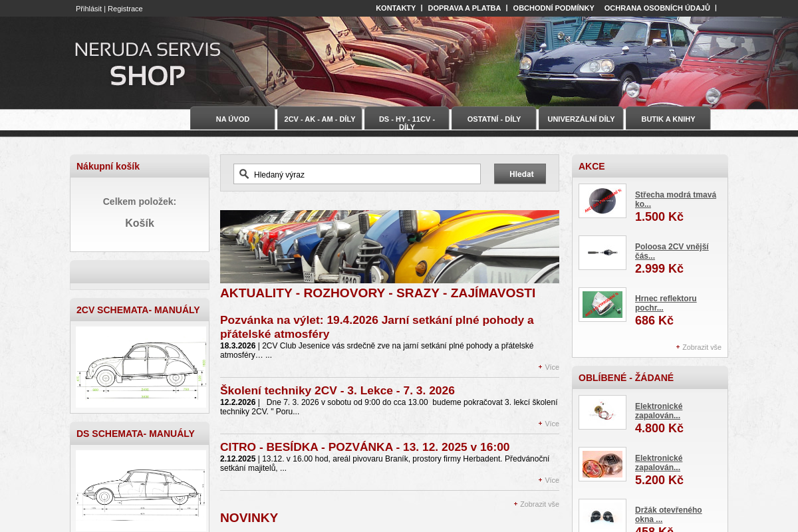Open the Košík cart link

coord(140,223)
